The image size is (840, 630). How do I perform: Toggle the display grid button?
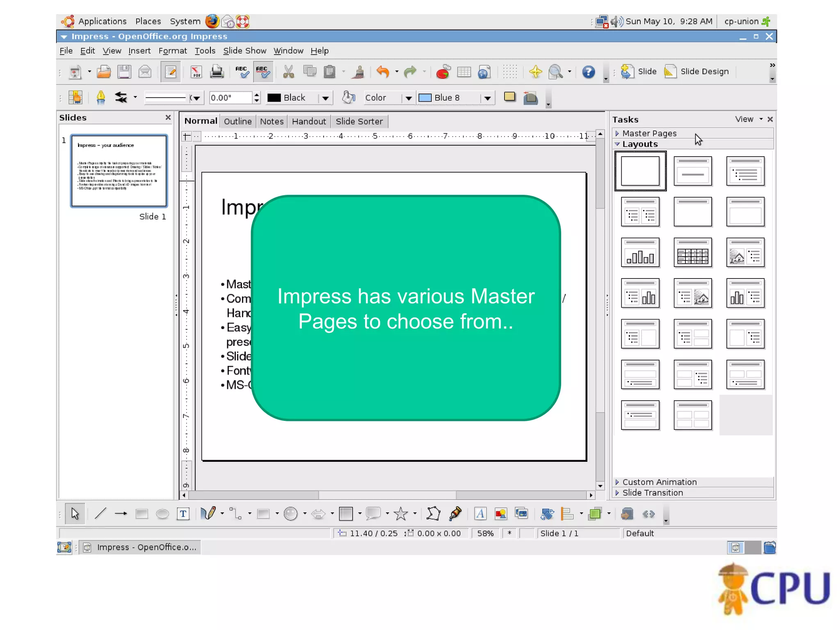[510, 72]
